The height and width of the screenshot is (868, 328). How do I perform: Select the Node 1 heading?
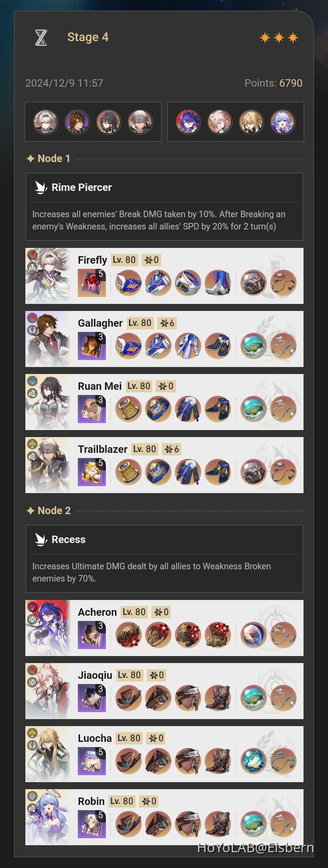(x=49, y=159)
